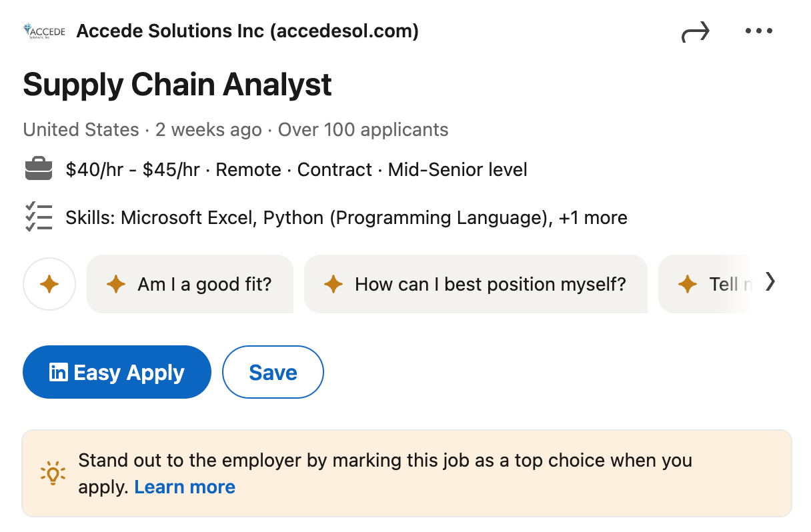Click the Accede Solutions company logo
Image resolution: width=811 pixels, height=532 pixels.
click(43, 31)
